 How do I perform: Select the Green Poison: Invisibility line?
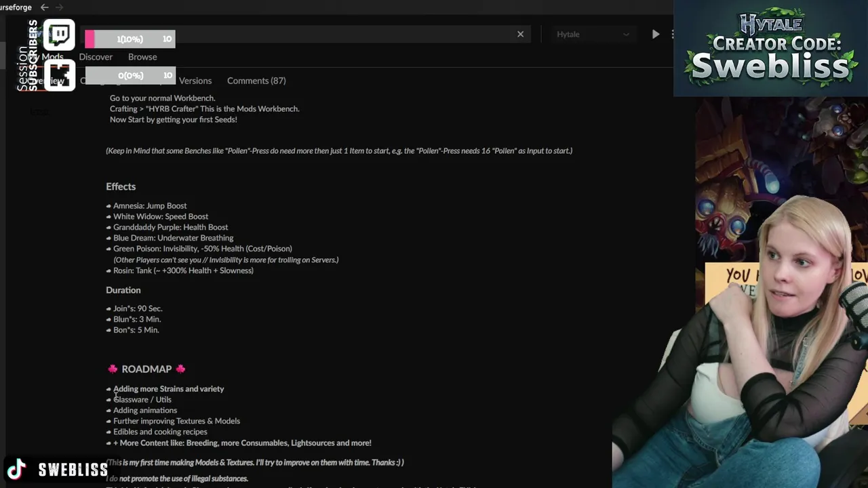click(x=203, y=249)
